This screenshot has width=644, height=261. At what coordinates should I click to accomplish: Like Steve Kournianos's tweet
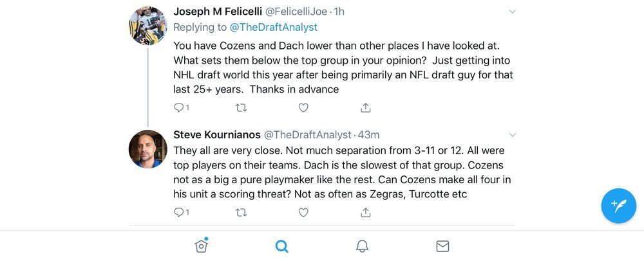(x=303, y=212)
